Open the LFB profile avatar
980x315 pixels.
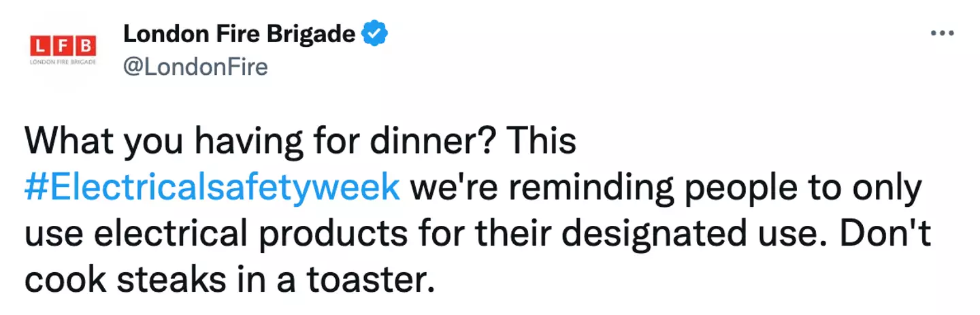[63, 50]
